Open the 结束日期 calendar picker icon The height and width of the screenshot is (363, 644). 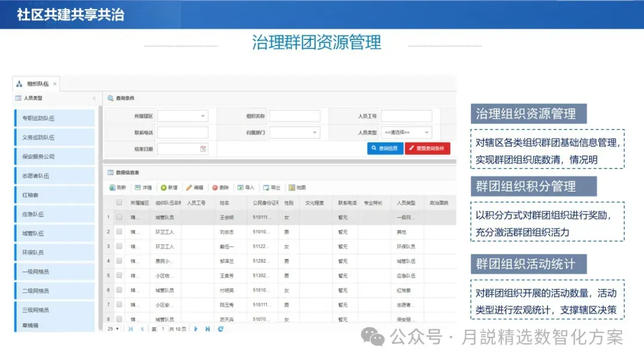[x=203, y=149]
